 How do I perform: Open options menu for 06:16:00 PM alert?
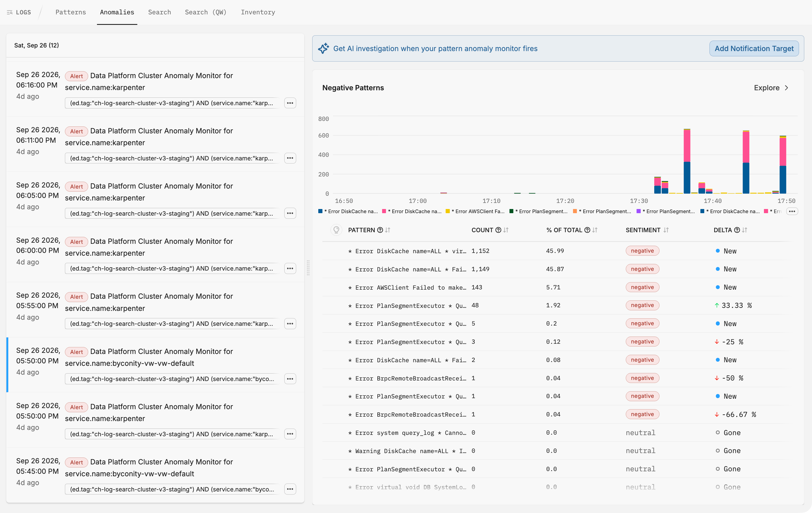[290, 103]
